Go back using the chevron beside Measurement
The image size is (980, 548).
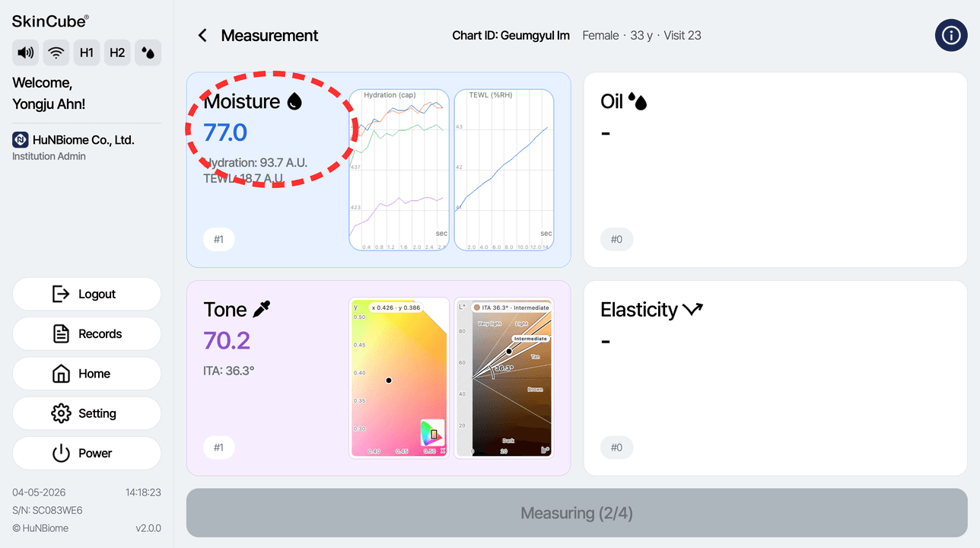click(202, 35)
